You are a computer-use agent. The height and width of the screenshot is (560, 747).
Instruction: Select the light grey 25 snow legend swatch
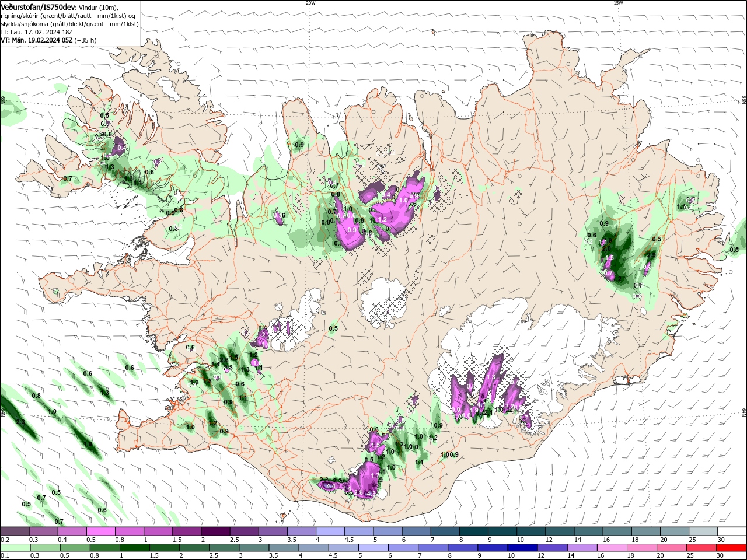703,531
